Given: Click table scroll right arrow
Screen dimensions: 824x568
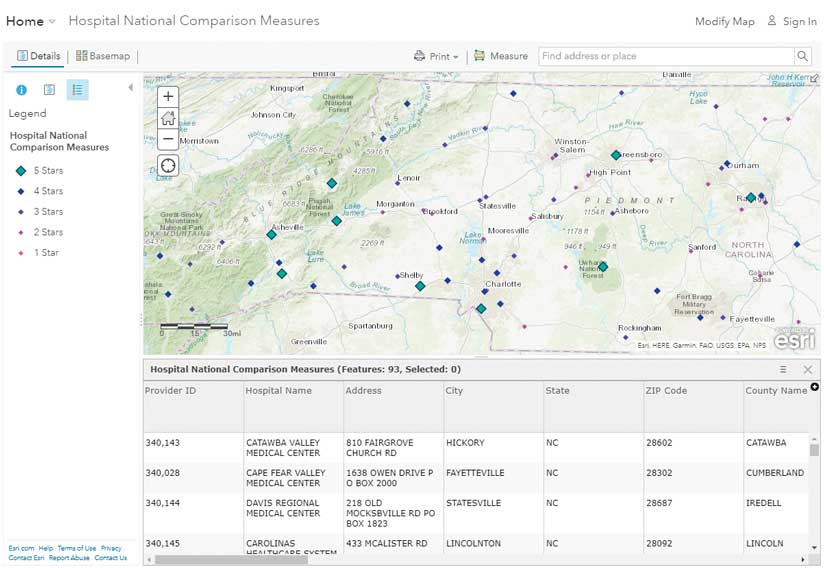Looking at the screenshot, I should click(x=802, y=560).
